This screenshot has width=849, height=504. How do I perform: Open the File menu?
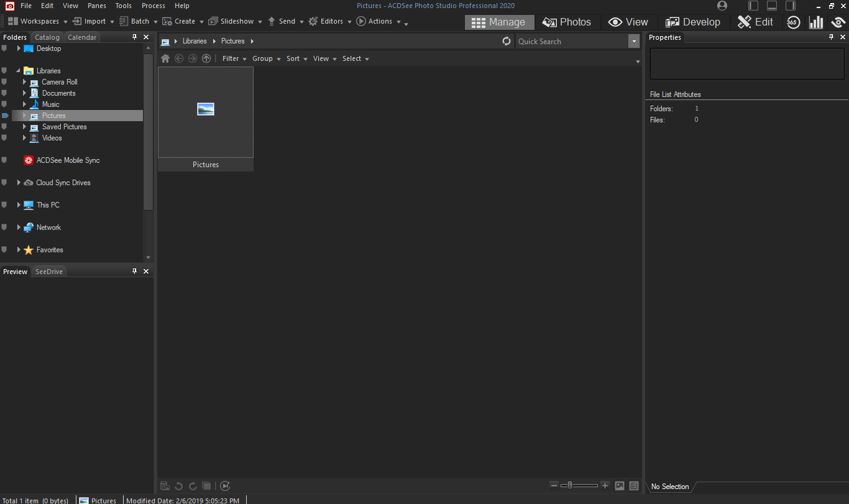tap(26, 6)
